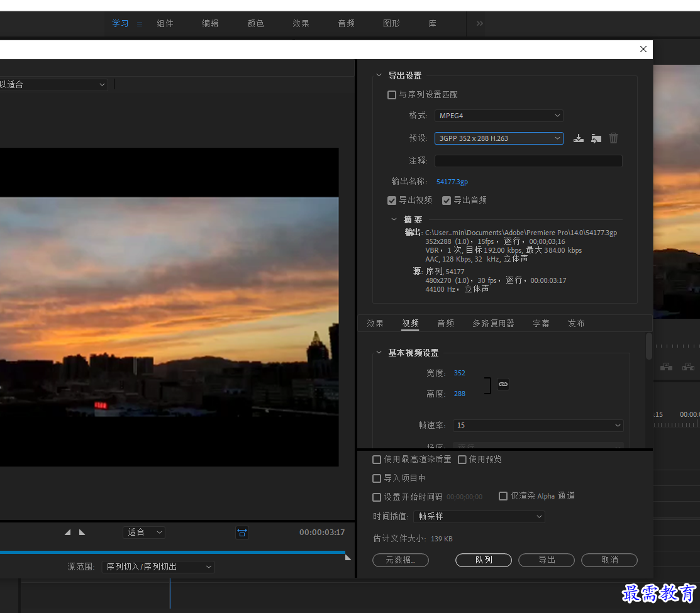Switch to the 多路复用器 tab
The height and width of the screenshot is (613, 700).
(x=493, y=323)
